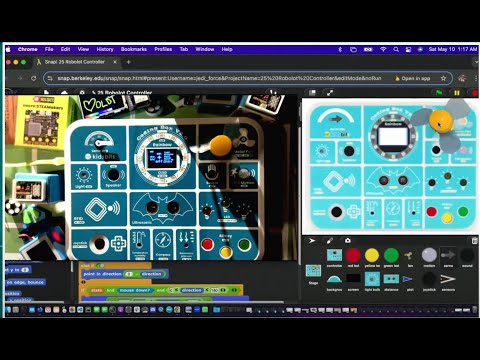The image size is (480, 360).
Task: Paint a new sprite with the brush icon
Action: [330, 240]
